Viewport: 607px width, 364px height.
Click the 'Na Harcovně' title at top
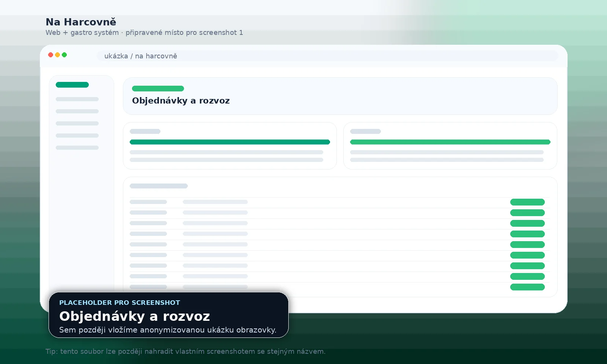click(81, 22)
